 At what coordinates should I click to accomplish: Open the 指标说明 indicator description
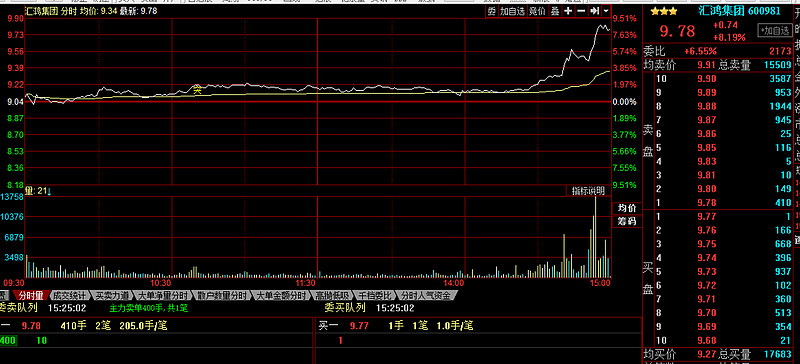coord(588,191)
